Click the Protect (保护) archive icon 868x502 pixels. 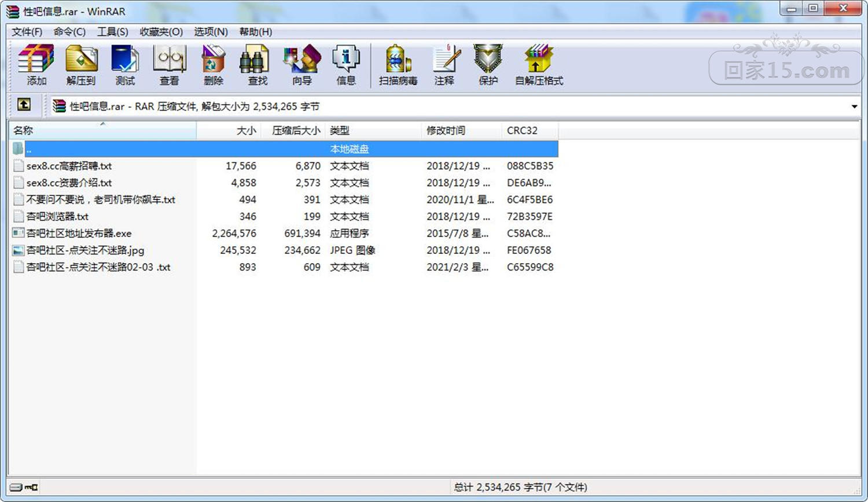[488, 65]
